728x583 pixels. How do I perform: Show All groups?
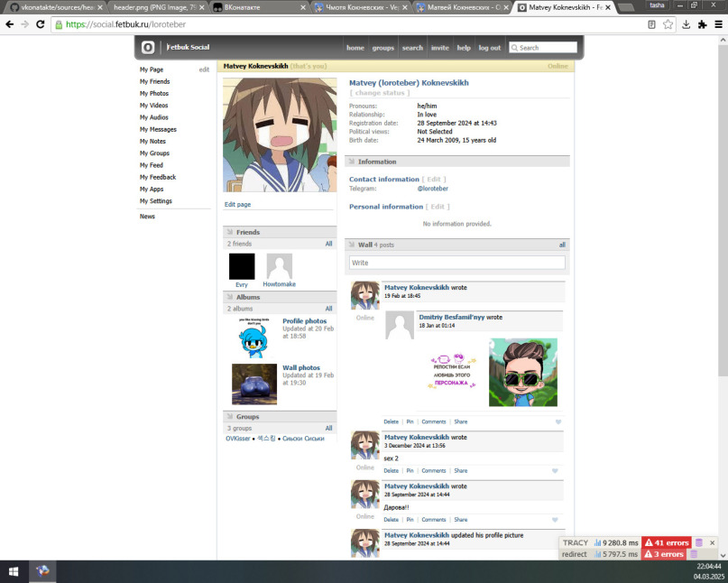tap(328, 429)
